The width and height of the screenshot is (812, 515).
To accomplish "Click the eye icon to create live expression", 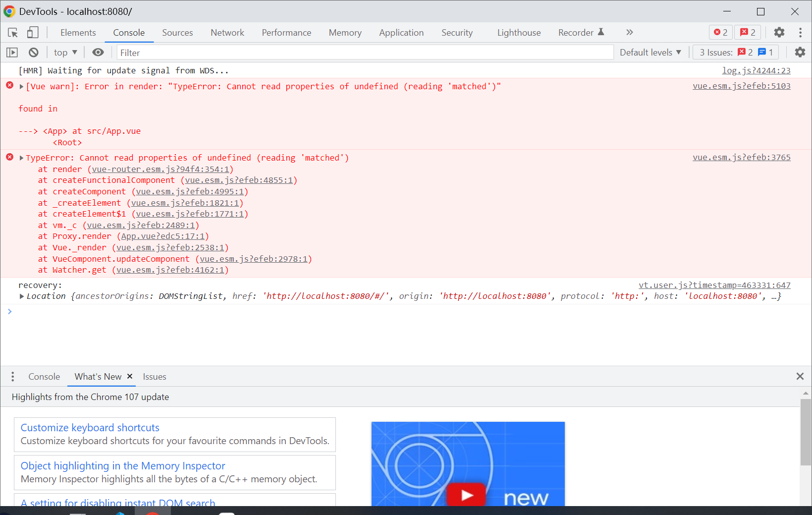I will click(98, 52).
